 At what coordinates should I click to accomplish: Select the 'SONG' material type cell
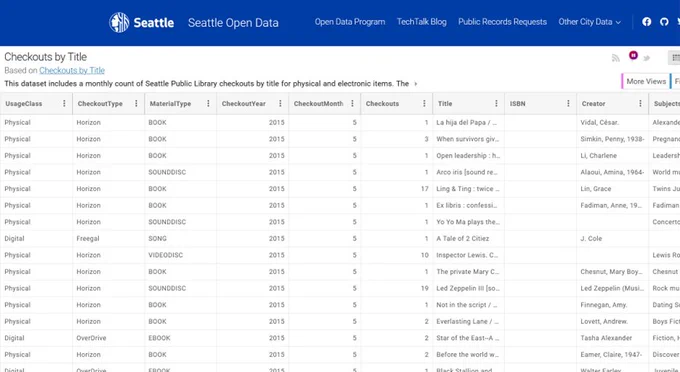(180, 238)
